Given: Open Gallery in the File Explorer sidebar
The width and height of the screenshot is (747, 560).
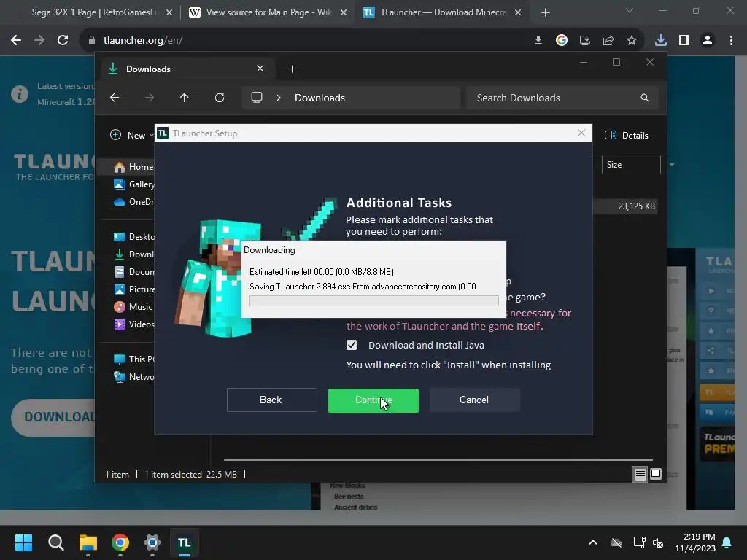Looking at the screenshot, I should [x=133, y=184].
